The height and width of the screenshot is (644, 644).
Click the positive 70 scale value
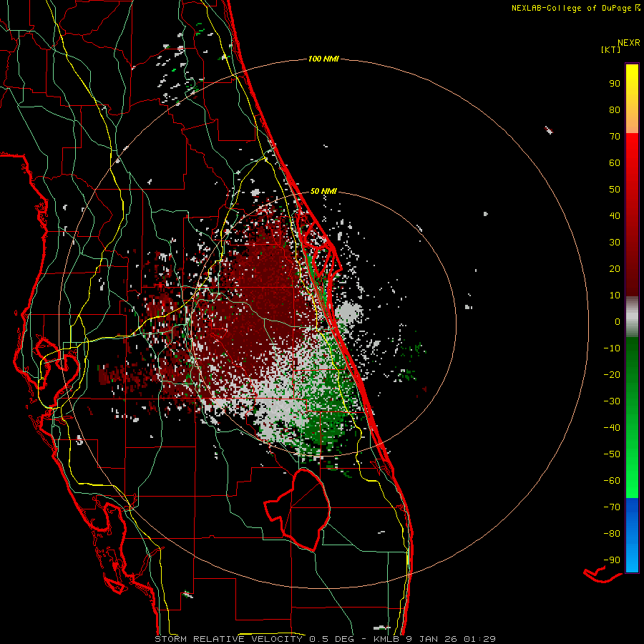coord(615,137)
